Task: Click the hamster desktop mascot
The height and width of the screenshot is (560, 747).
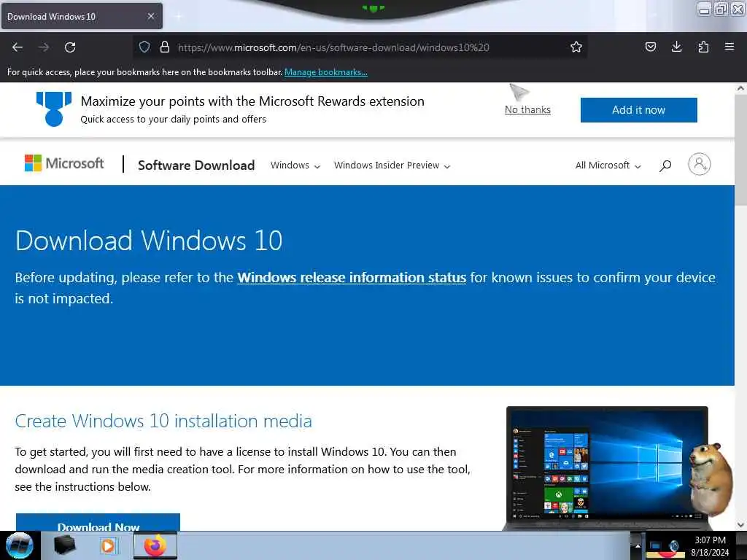Action: [x=711, y=478]
